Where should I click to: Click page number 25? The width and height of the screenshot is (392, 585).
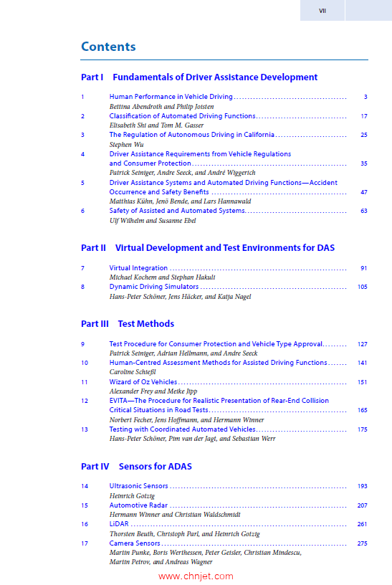click(364, 135)
